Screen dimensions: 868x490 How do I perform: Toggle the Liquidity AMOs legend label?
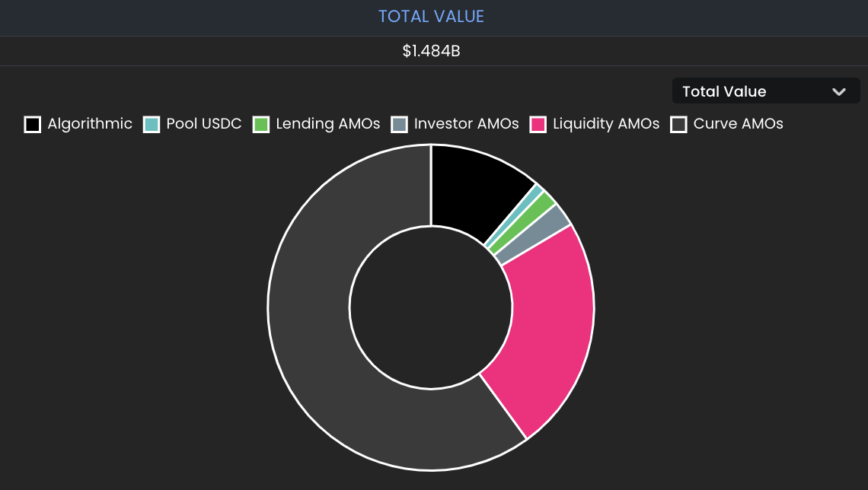coord(606,124)
